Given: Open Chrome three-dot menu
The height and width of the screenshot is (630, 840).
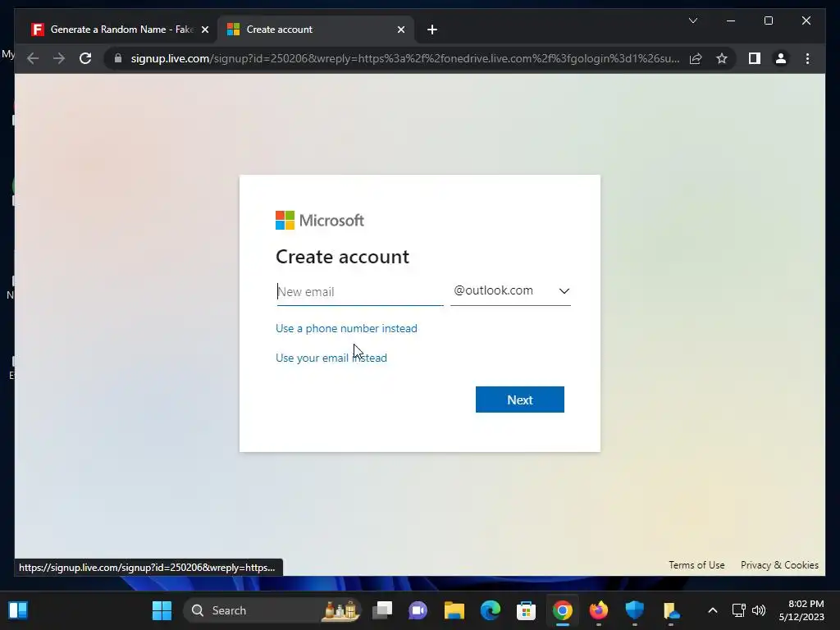Looking at the screenshot, I should (807, 58).
